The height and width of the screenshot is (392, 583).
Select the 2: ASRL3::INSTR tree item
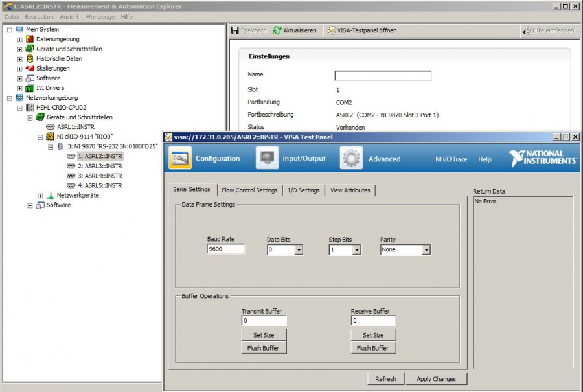click(100, 166)
